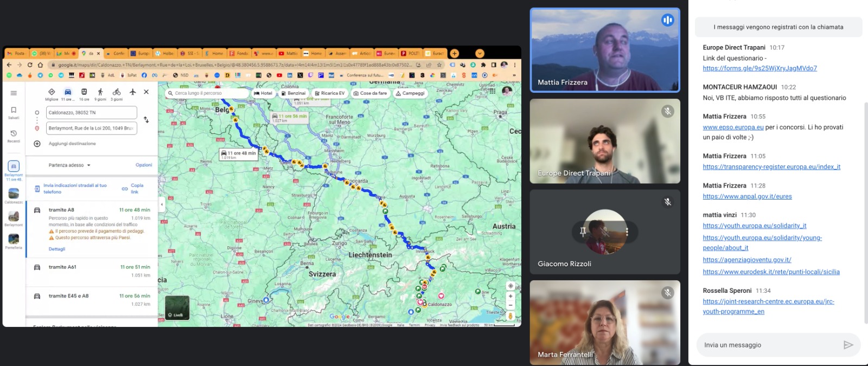The image size is (868, 366).
Task: Open www.epso.europa.eu link in chat
Action: (733, 127)
